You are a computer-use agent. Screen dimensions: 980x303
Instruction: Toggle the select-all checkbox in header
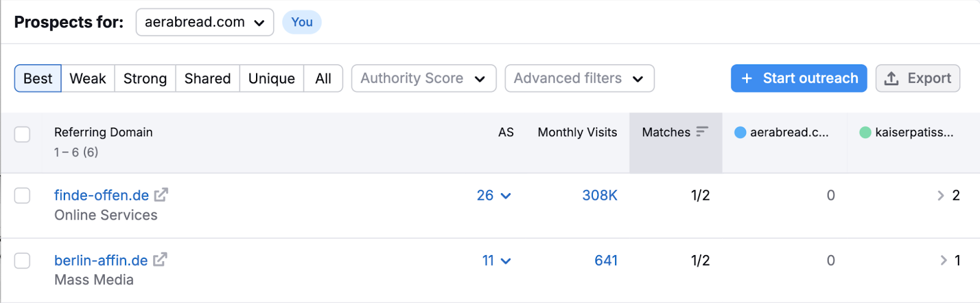coord(22,134)
